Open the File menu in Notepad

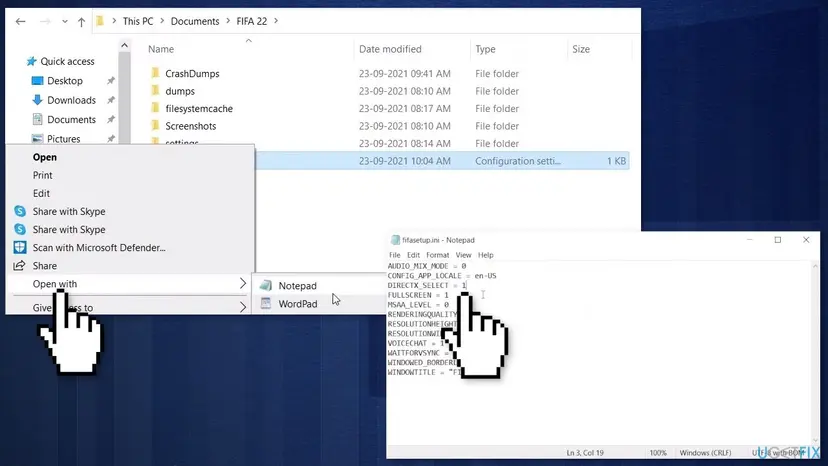pos(394,255)
